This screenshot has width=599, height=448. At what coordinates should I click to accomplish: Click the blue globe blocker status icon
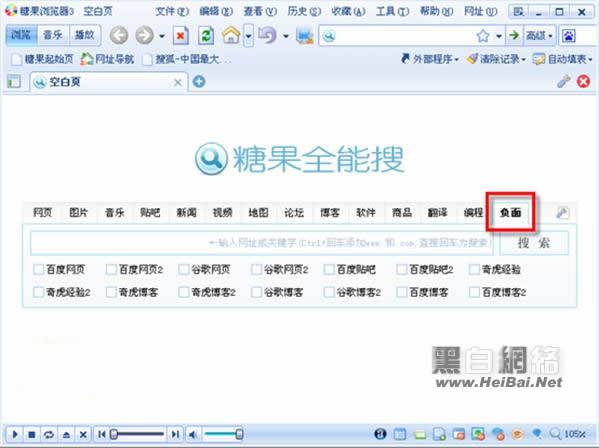[498, 434]
